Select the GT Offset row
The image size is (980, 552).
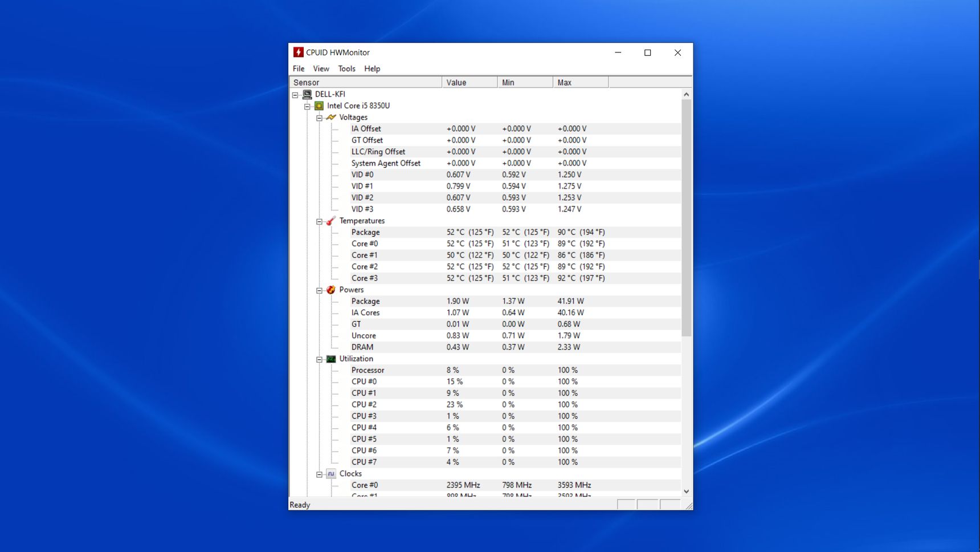(515, 140)
